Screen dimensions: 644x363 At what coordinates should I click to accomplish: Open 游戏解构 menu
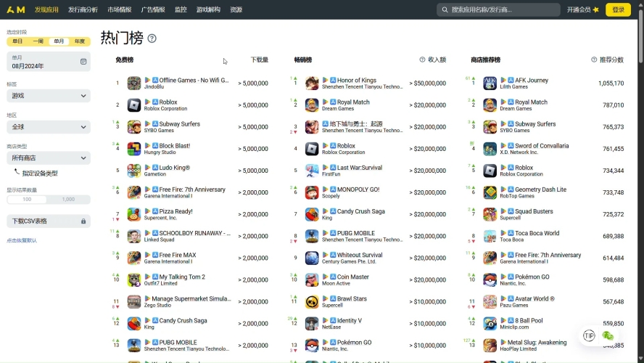208,9
